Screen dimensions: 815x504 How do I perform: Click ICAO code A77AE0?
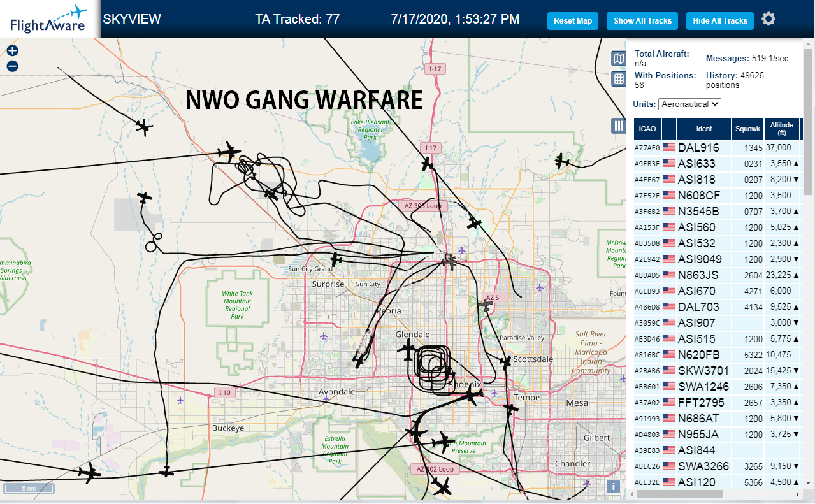coord(647,148)
